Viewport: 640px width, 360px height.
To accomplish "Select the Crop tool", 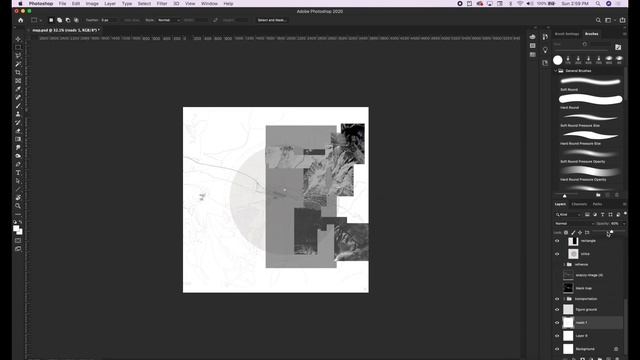I will tap(18, 72).
